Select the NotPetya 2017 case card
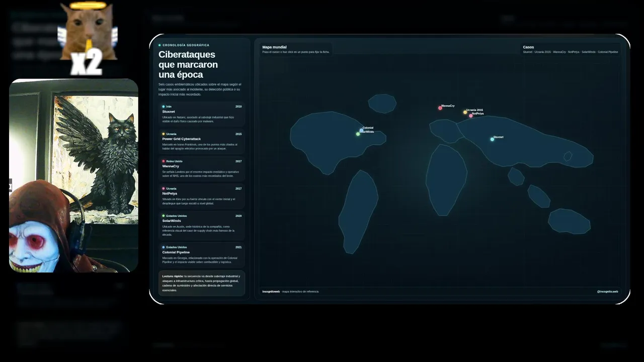This screenshot has width=644, height=362. (x=202, y=197)
